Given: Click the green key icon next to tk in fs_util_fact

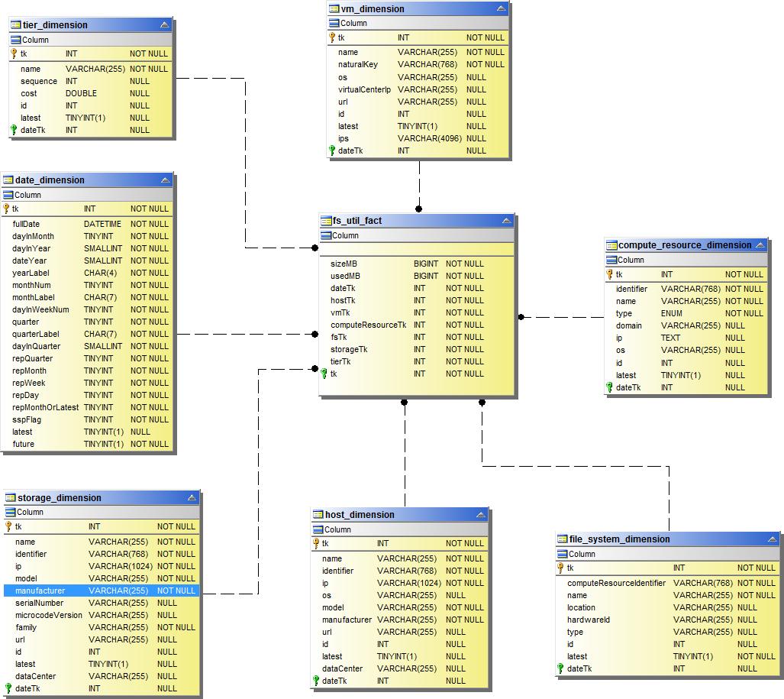Looking at the screenshot, I should [x=325, y=374].
